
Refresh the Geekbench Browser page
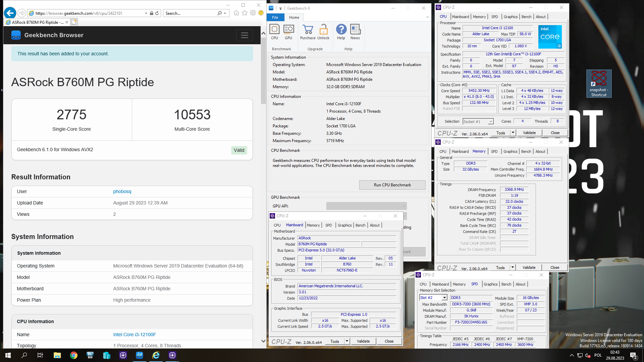[157, 13]
